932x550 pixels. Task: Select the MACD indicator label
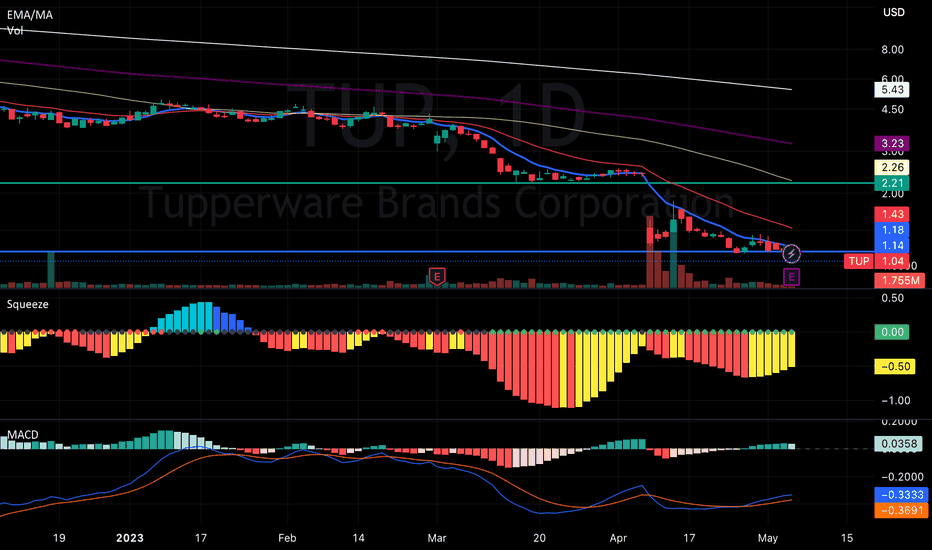pos(23,435)
